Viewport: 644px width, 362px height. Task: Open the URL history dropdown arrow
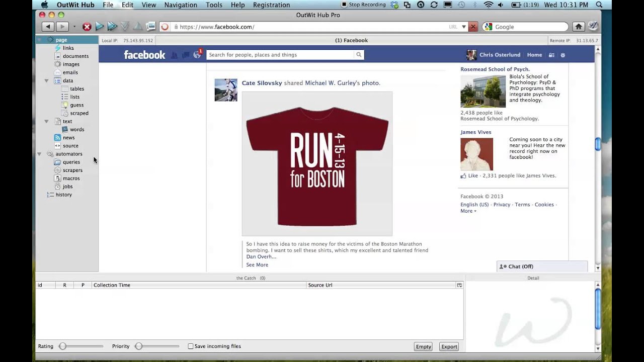(x=464, y=27)
